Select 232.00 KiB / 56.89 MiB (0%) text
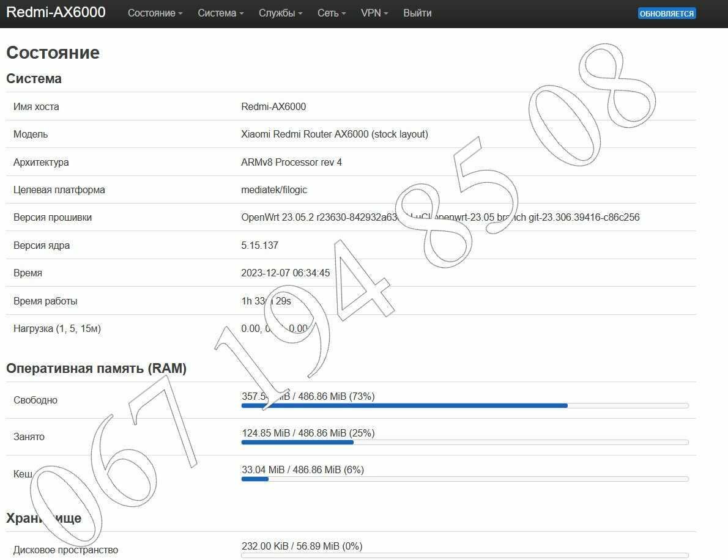 click(302, 546)
